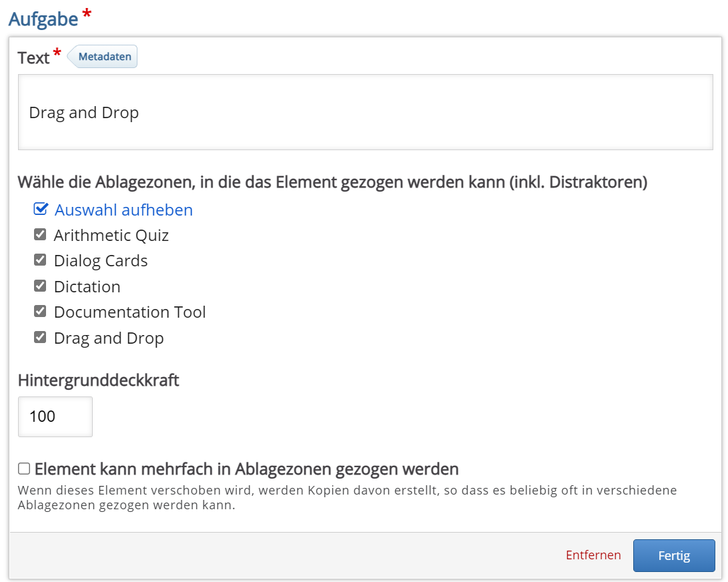Click the blue checkmark icon beside Auswahl aufheben
This screenshot has width=728, height=582.
point(41,210)
